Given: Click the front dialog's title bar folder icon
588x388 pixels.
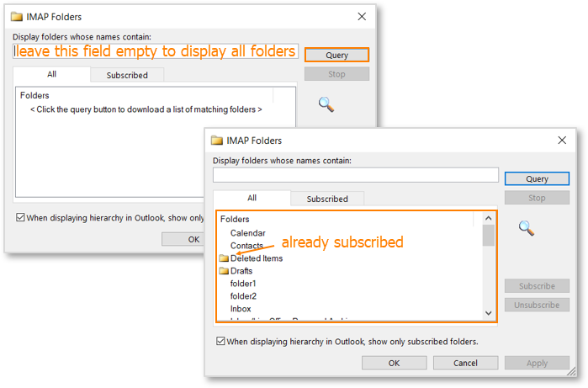Looking at the screenshot, I should click(x=217, y=141).
